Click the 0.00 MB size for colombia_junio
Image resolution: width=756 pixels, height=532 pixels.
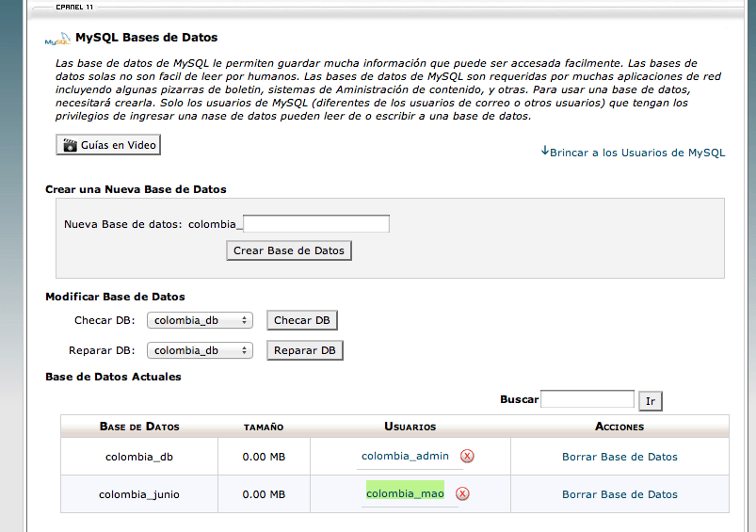pyautogui.click(x=264, y=494)
